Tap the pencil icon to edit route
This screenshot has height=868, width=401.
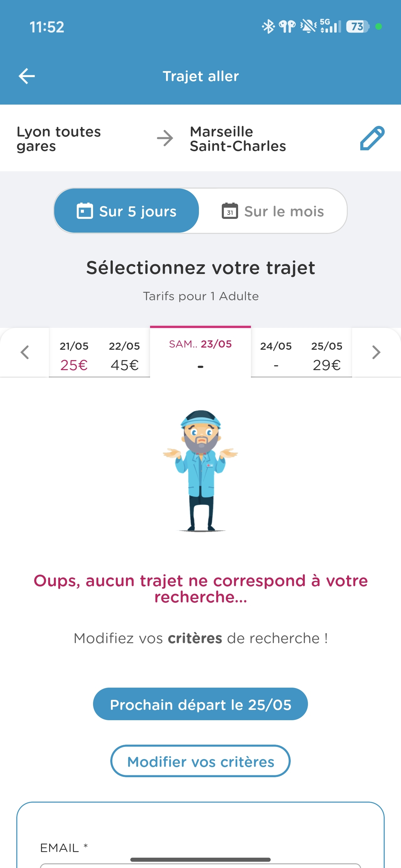(372, 138)
